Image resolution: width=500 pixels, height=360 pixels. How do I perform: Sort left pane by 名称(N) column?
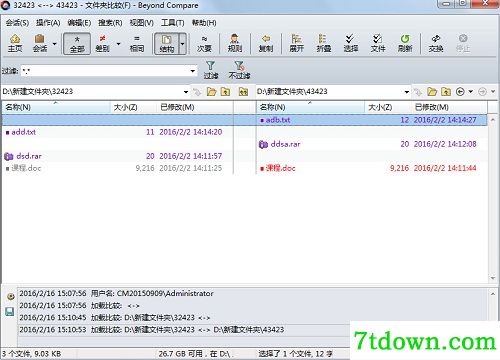56,107
